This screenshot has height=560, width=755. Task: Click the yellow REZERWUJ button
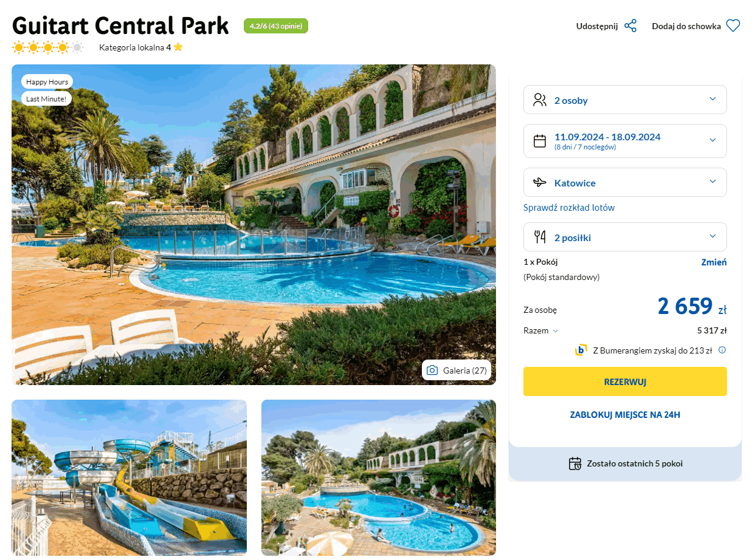coord(625,381)
